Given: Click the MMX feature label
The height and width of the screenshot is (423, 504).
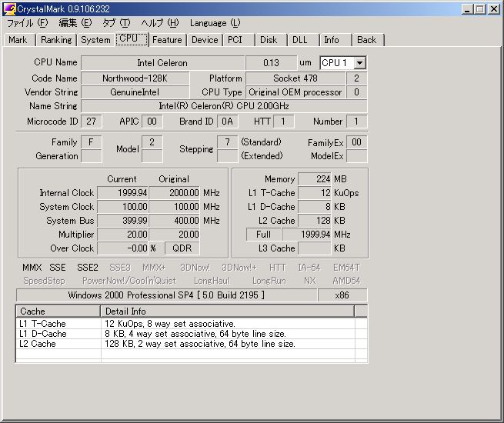Looking at the screenshot, I should click(x=32, y=268).
